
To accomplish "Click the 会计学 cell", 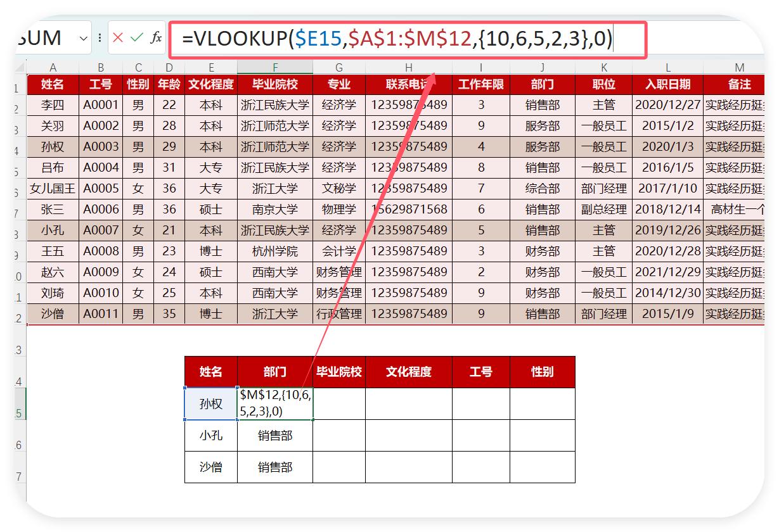I will point(339,251).
